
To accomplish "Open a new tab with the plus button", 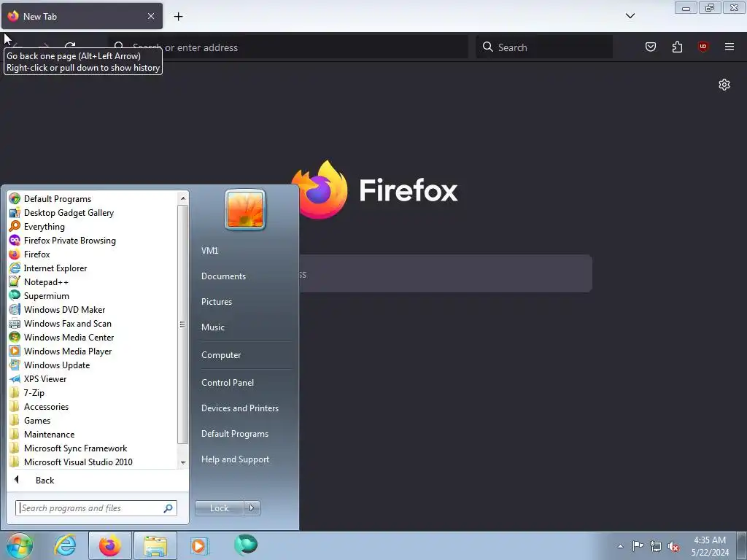I will click(178, 16).
